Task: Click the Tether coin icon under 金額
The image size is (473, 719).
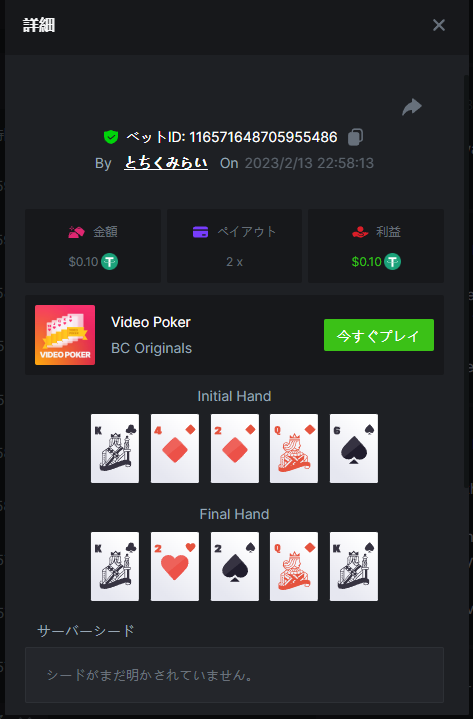Action: (110, 262)
